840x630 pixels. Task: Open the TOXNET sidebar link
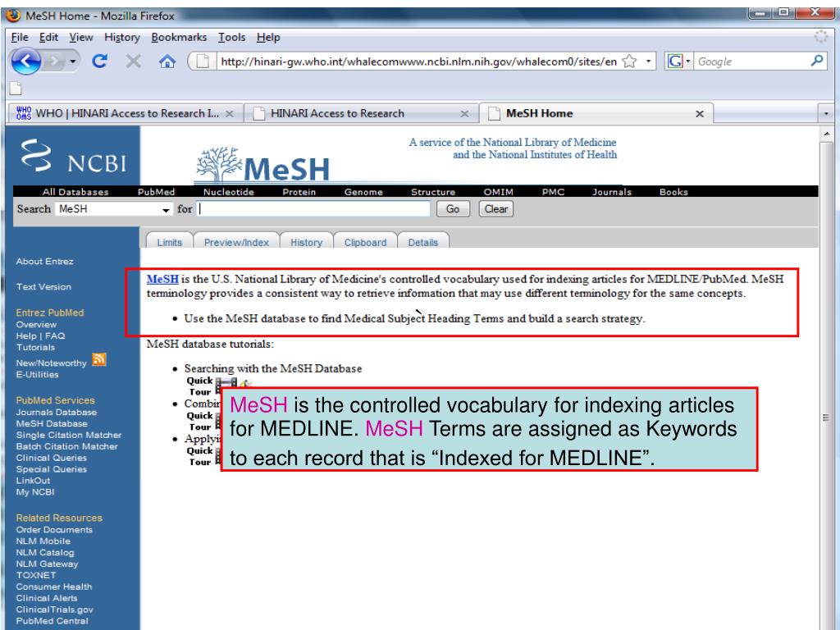[35, 575]
